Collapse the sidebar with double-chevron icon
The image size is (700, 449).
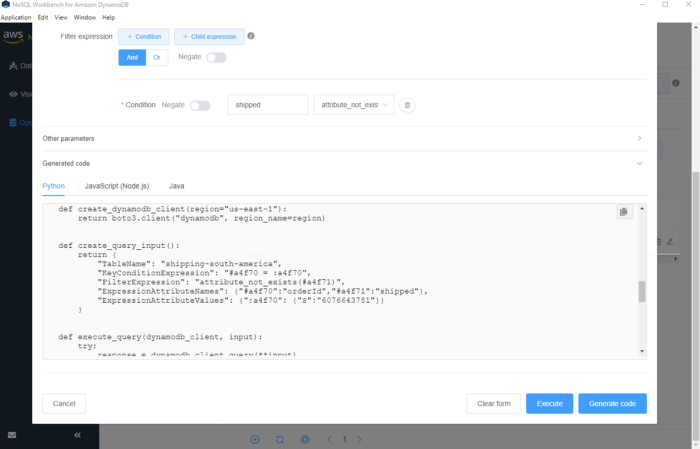(77, 435)
